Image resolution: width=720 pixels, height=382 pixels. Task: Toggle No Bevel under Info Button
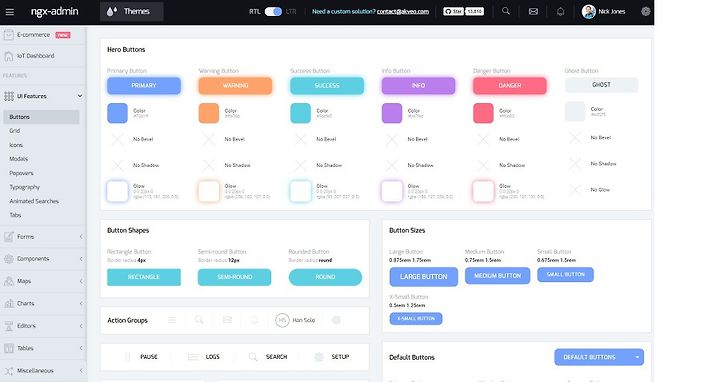[x=392, y=139]
